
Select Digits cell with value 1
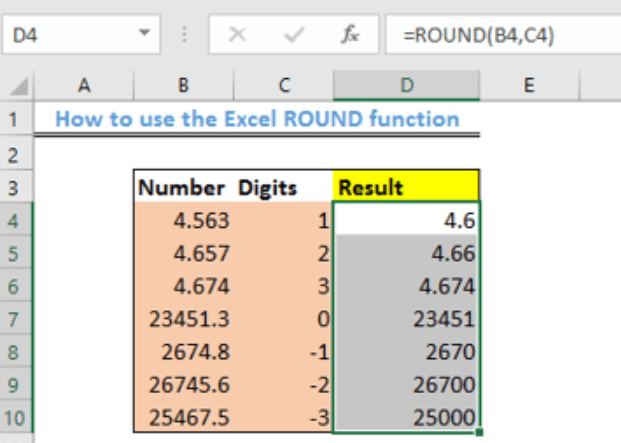283,219
